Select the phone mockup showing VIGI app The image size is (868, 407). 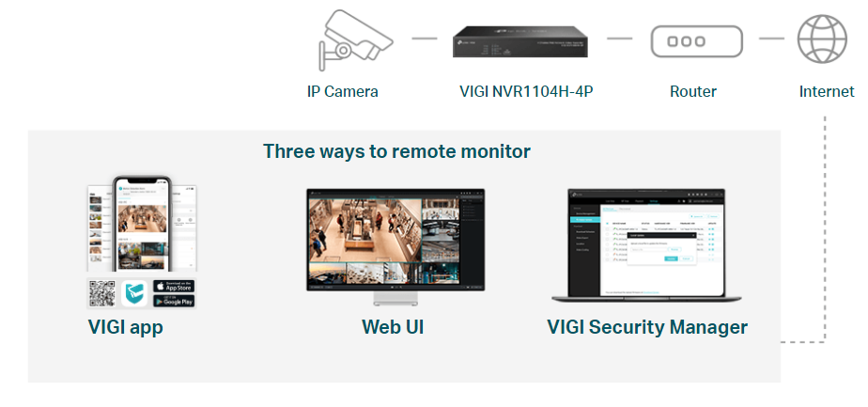click(x=142, y=225)
